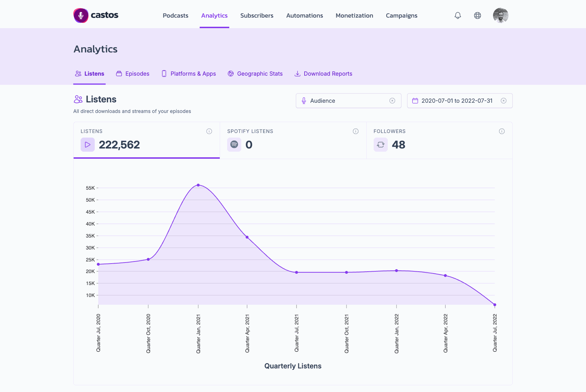Open Subscribers in the top navigation
Image resolution: width=586 pixels, height=392 pixels.
click(257, 15)
